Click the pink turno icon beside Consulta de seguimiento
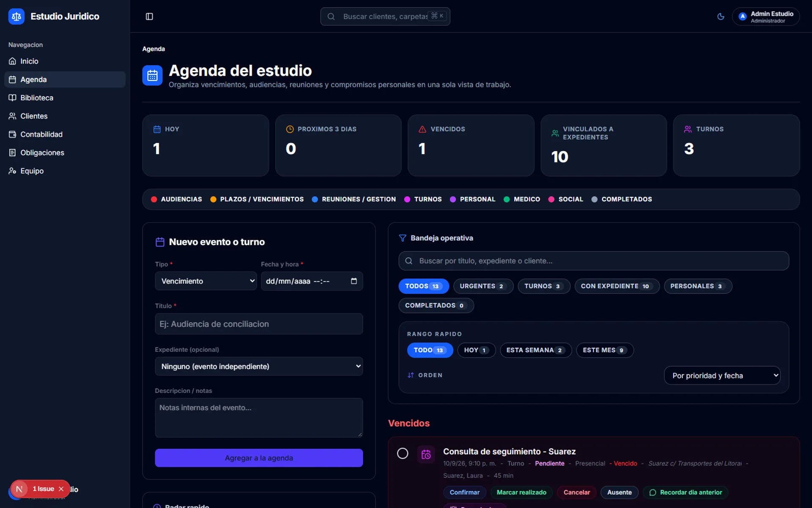The image size is (812, 508). coord(426,454)
